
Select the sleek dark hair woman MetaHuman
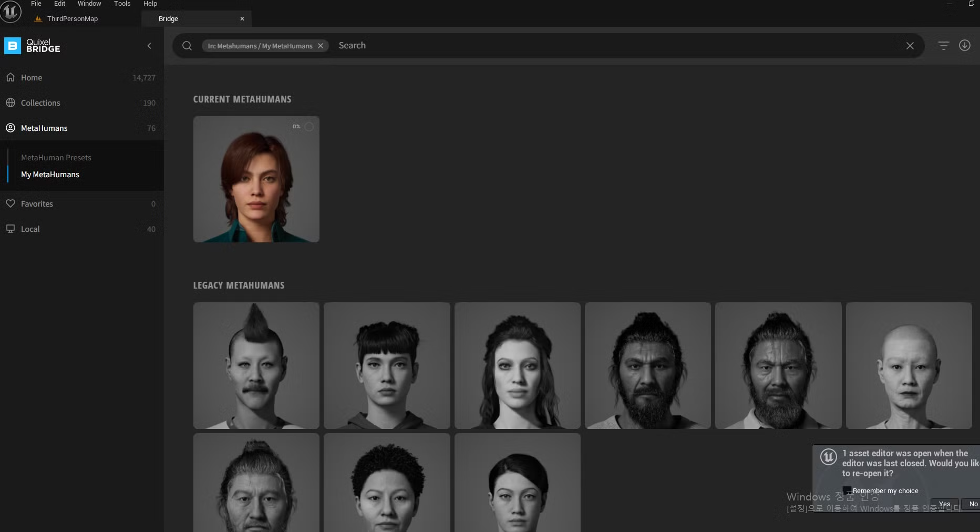[518, 483]
